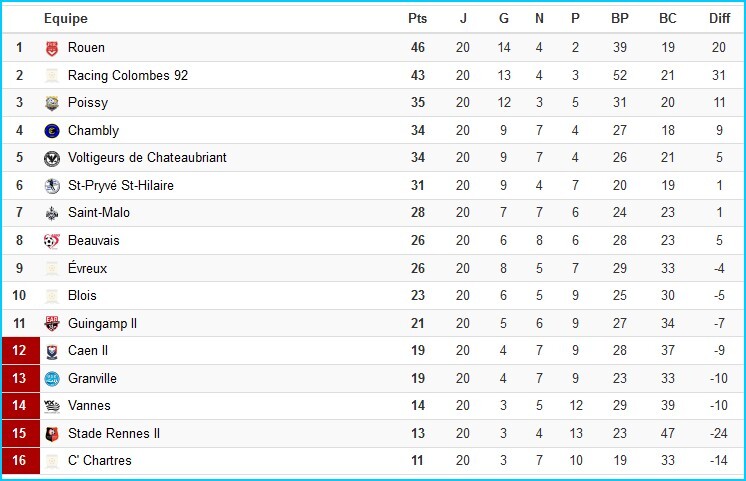
Task: Click the Saint-Malo club emblem
Action: point(52,213)
